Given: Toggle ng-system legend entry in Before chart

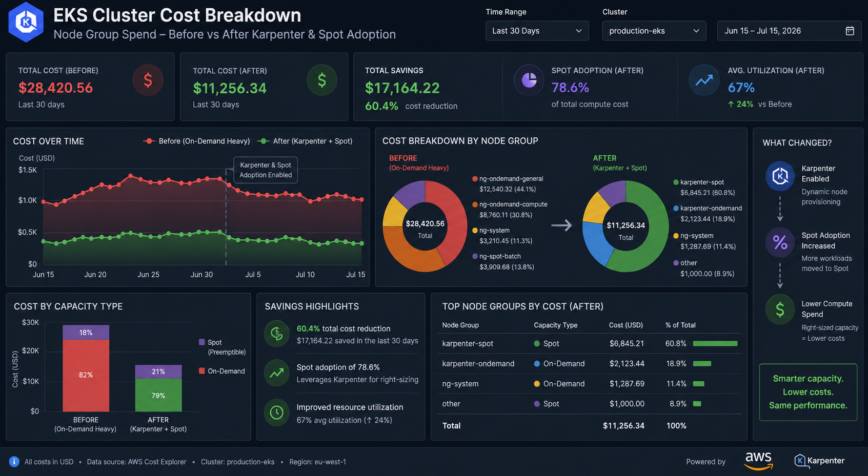Looking at the screenshot, I should tap(502, 236).
